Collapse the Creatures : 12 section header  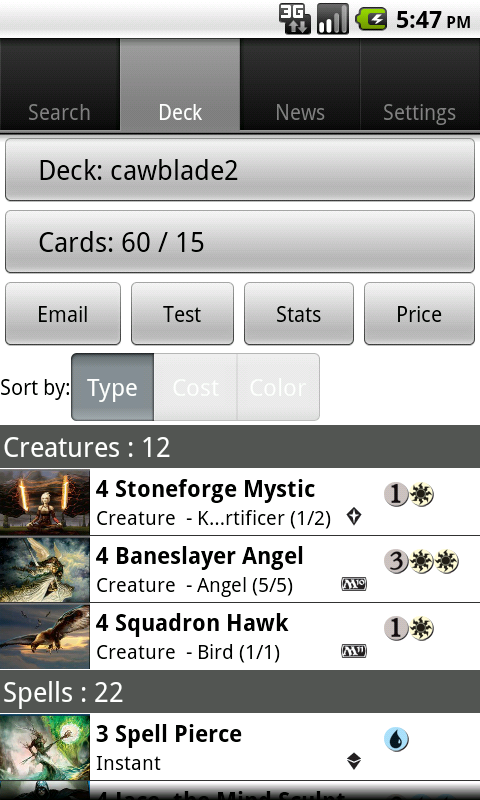coord(240,447)
